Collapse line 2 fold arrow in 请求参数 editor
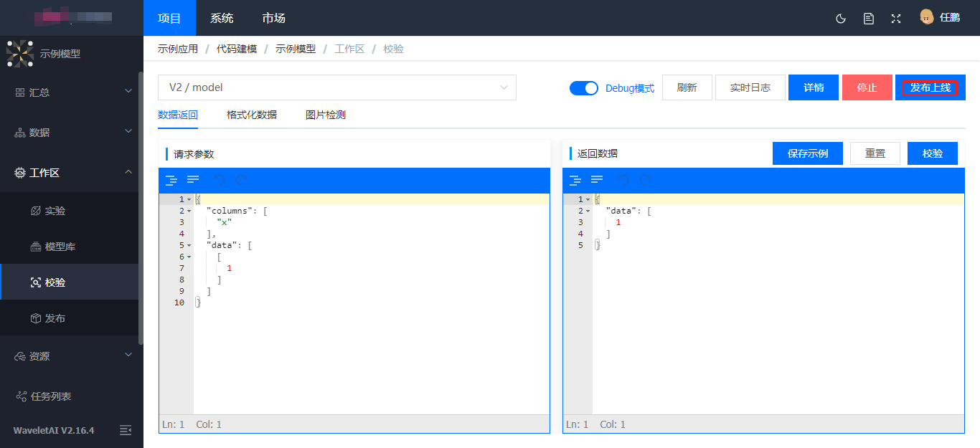Image resolution: width=980 pixels, height=448 pixels. [x=189, y=211]
